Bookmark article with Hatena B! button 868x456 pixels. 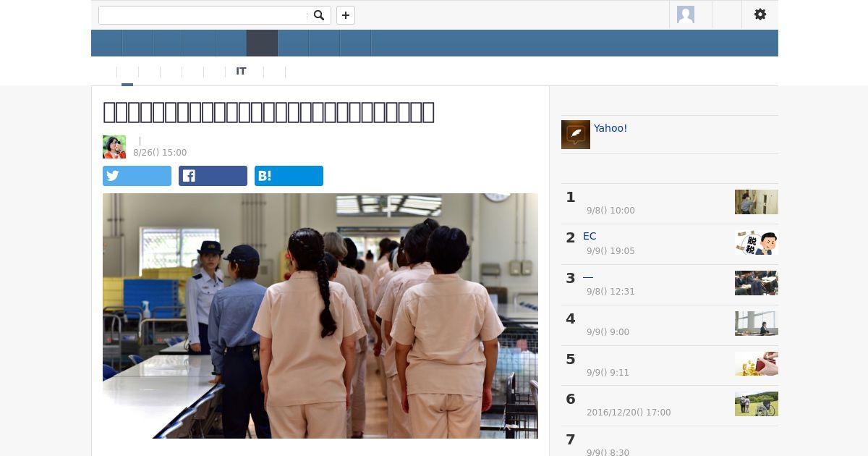[289, 176]
